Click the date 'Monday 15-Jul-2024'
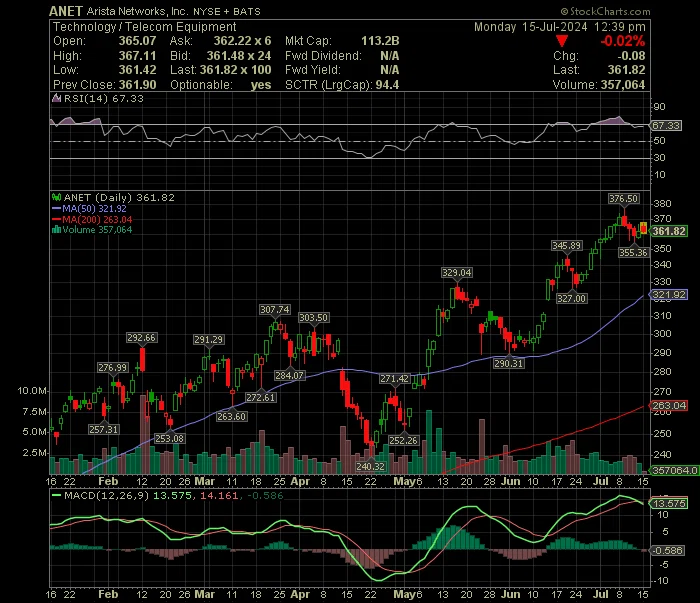 pos(530,27)
